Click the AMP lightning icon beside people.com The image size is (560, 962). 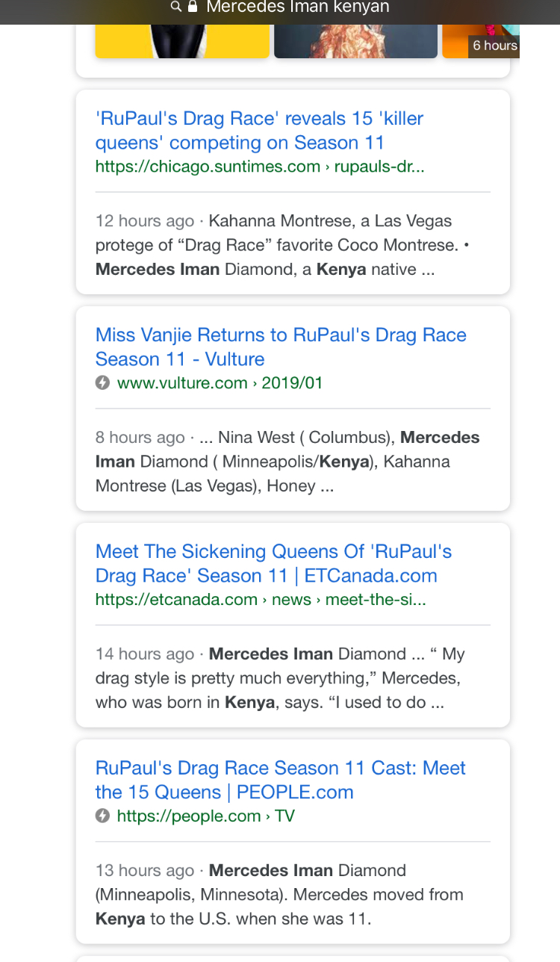pyautogui.click(x=103, y=816)
